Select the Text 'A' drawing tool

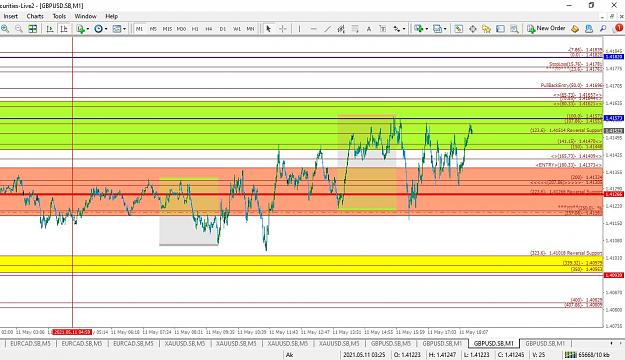point(369,29)
